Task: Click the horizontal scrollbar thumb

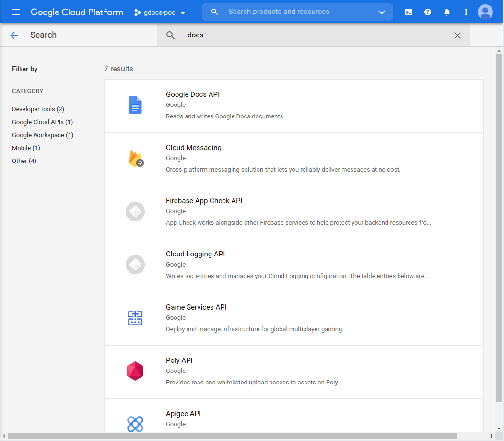Action: click(232, 436)
